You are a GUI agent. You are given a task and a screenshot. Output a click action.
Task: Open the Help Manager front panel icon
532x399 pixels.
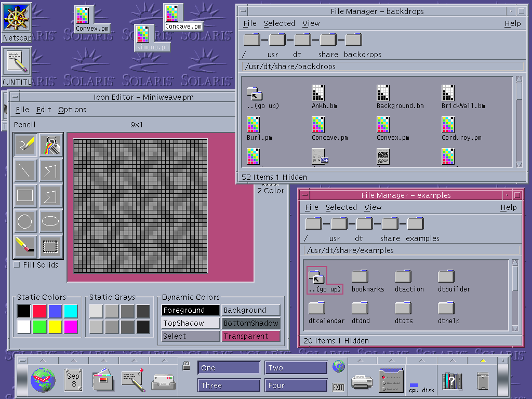(x=452, y=381)
